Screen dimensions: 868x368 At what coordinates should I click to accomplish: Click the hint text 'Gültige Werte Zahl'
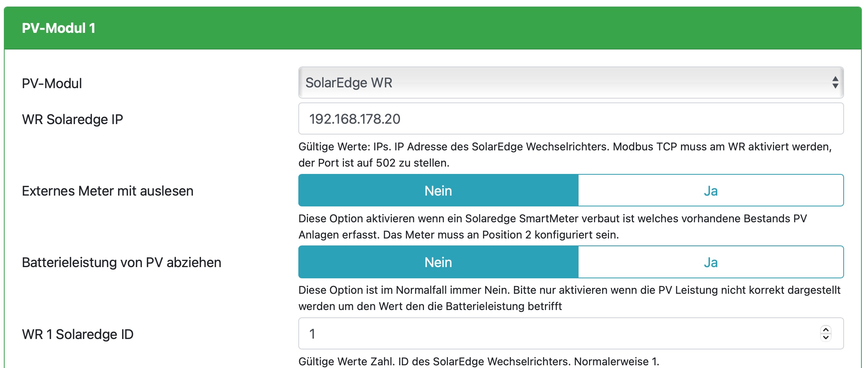pos(478,361)
